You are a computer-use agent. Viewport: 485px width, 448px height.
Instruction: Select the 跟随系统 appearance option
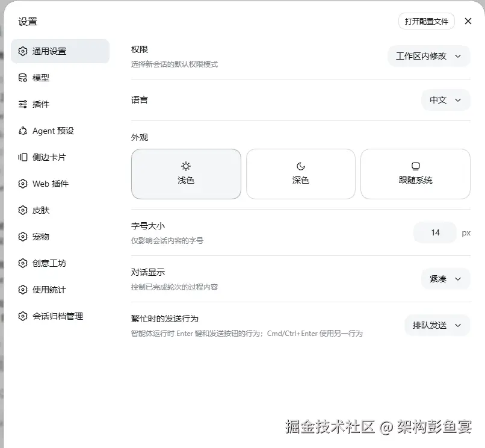(x=415, y=174)
